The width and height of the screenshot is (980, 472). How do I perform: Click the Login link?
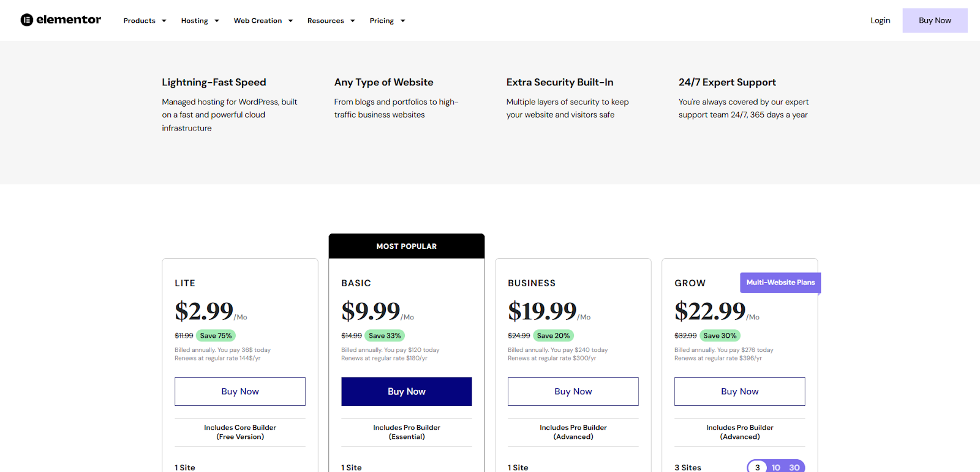pos(880,20)
